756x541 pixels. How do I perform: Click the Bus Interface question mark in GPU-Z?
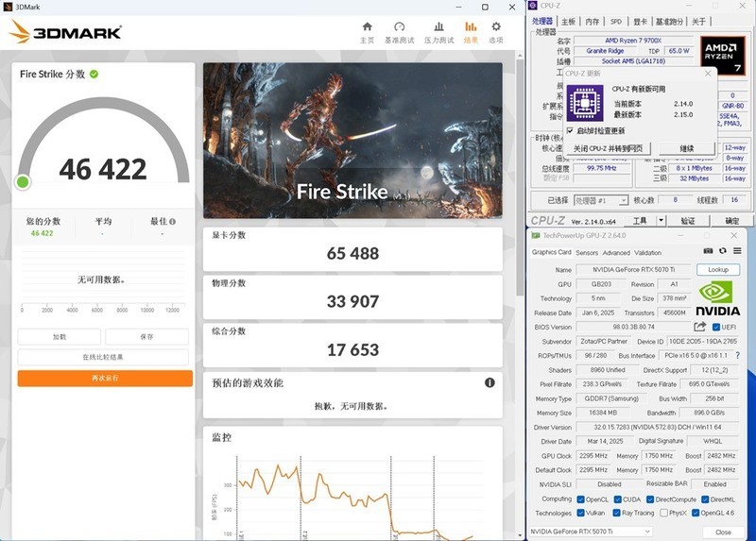[x=738, y=356]
